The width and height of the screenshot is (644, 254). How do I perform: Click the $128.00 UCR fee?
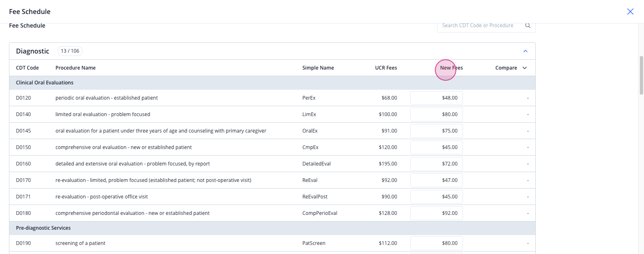pos(388,213)
